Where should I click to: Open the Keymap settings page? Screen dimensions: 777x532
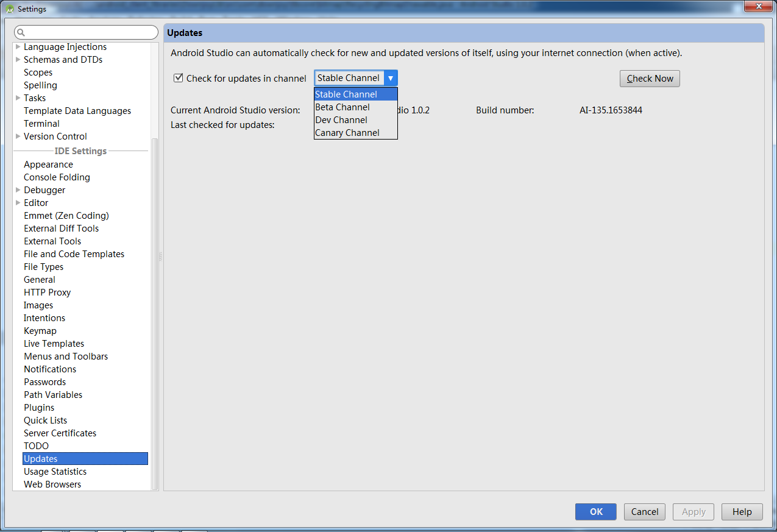click(x=40, y=330)
